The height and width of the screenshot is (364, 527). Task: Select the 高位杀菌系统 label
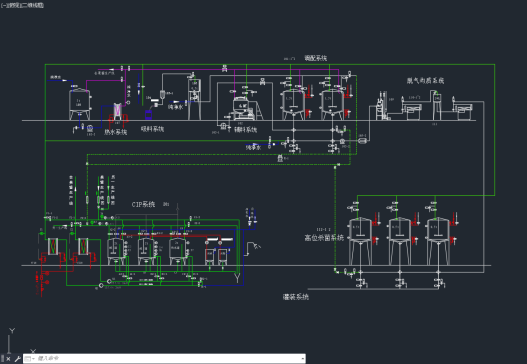click(x=324, y=238)
